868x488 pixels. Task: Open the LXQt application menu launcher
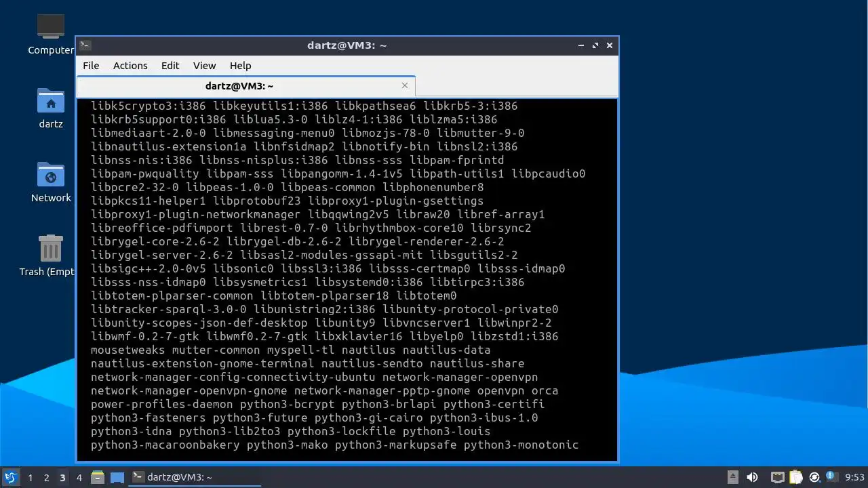(11, 477)
